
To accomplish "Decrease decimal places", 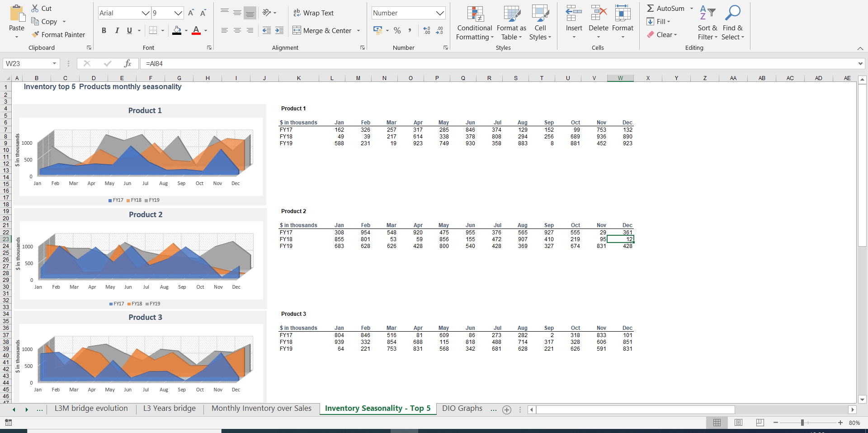I will coord(439,30).
